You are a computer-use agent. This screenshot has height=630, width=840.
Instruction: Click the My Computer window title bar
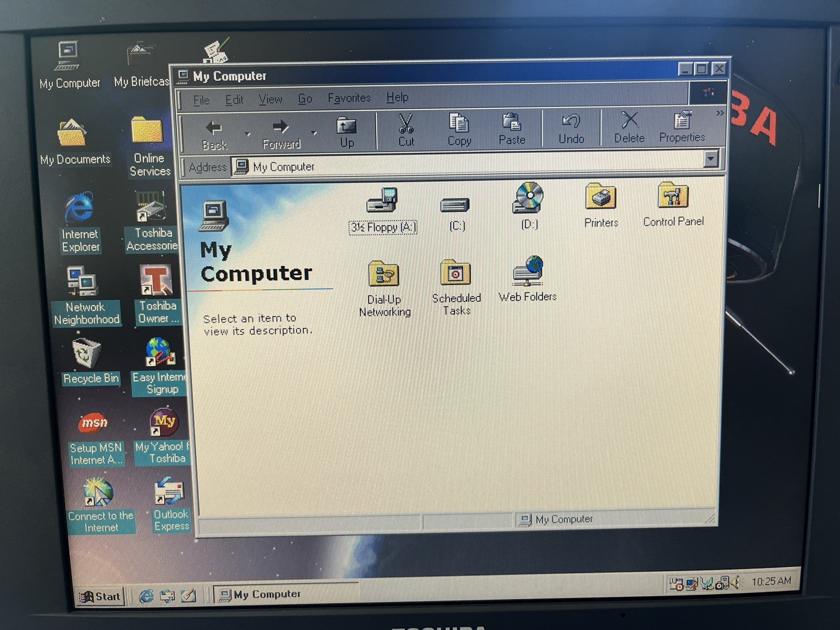point(451,72)
